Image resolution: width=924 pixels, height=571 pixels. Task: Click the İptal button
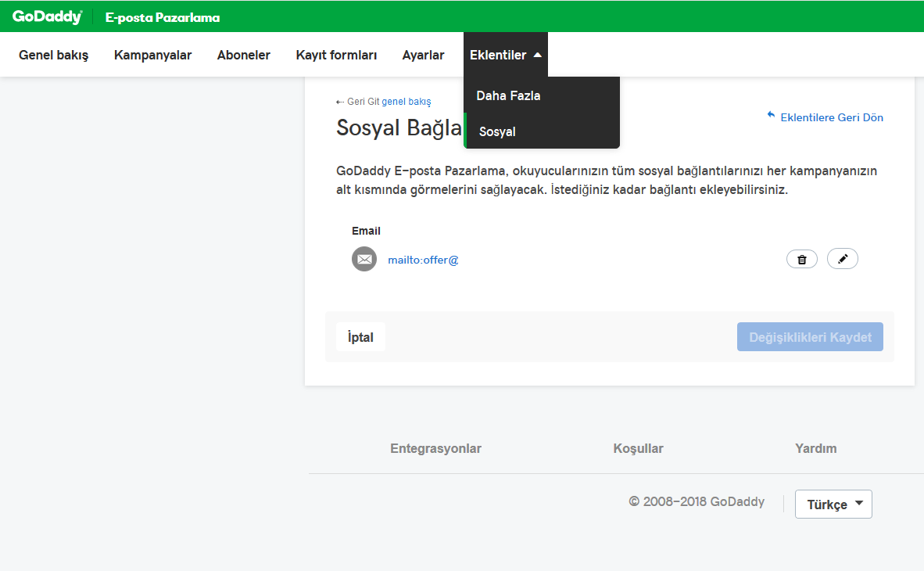[x=360, y=337]
